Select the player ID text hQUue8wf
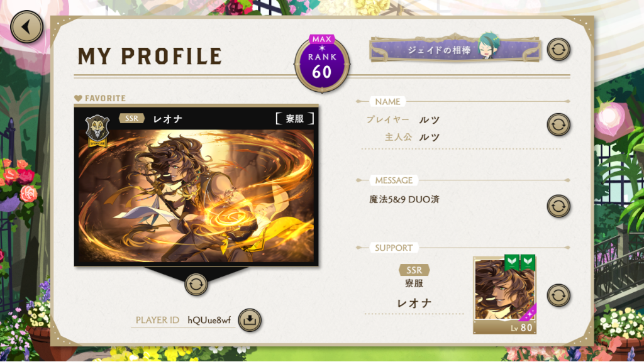644x362 pixels. [x=209, y=320]
